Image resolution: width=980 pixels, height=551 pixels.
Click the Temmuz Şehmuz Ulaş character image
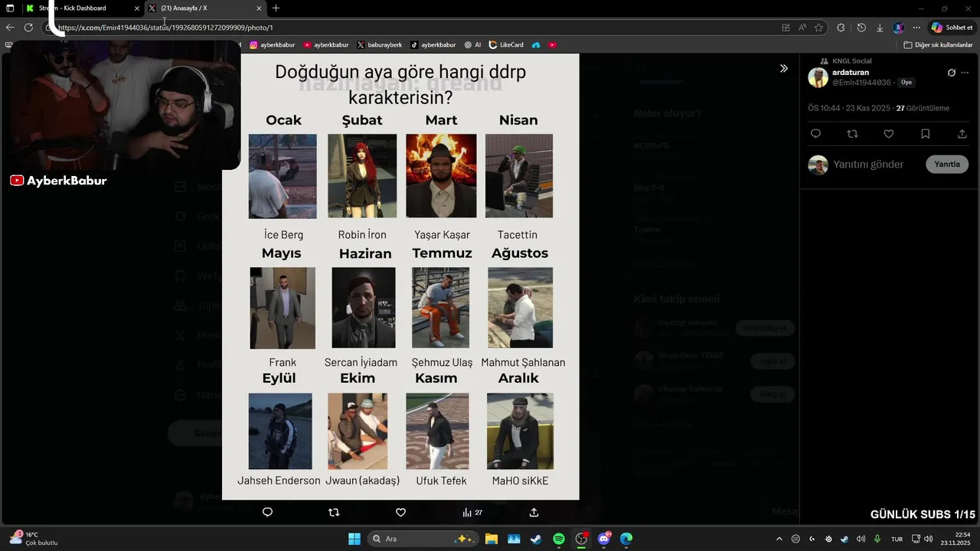pos(440,308)
